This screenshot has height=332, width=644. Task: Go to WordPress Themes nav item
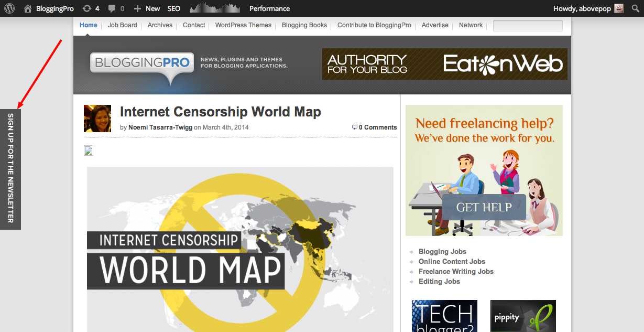(243, 25)
